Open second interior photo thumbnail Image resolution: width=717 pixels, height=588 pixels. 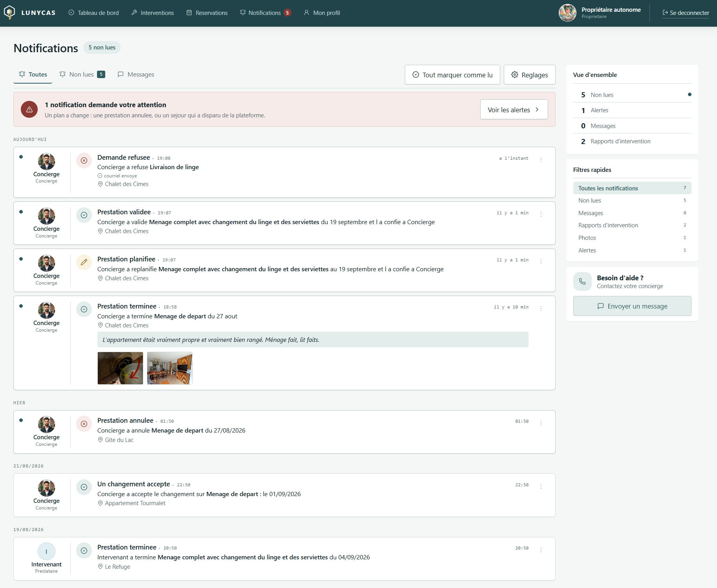coord(170,368)
